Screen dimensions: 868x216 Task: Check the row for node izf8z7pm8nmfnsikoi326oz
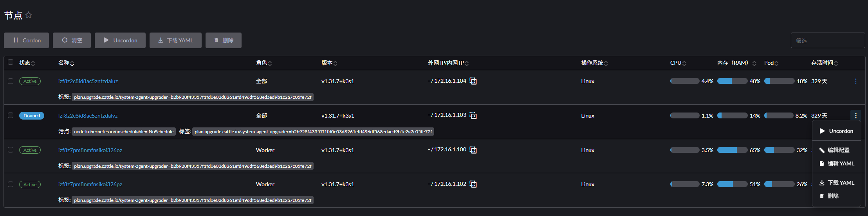(11, 150)
